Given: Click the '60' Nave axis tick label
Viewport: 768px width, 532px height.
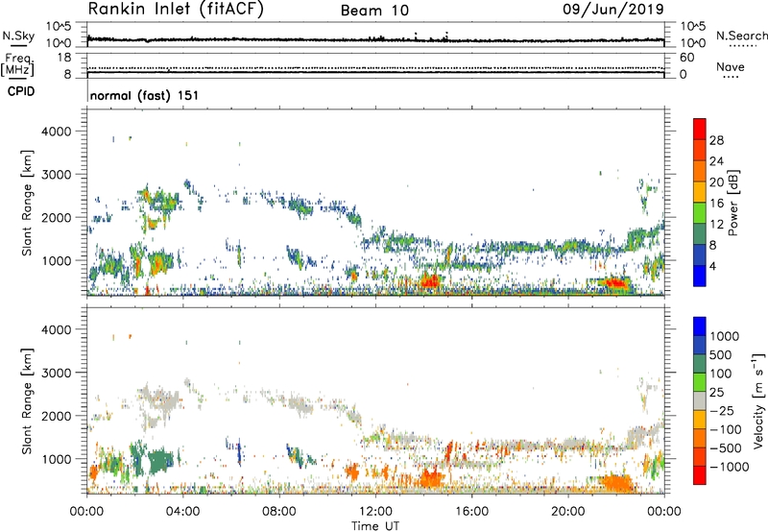Looking at the screenshot, I should click(x=686, y=58).
